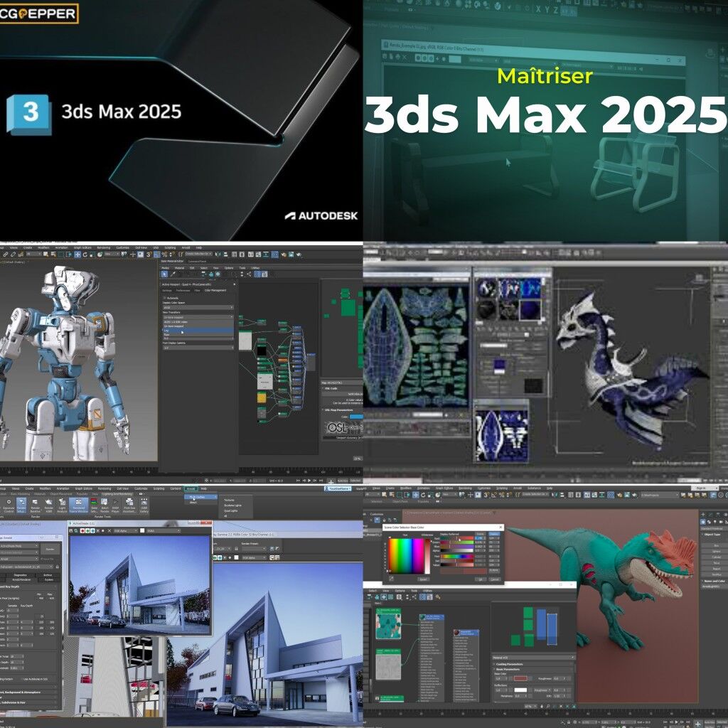Open Render Setup from the render ribbon
The width and height of the screenshot is (728, 728).
[21, 505]
